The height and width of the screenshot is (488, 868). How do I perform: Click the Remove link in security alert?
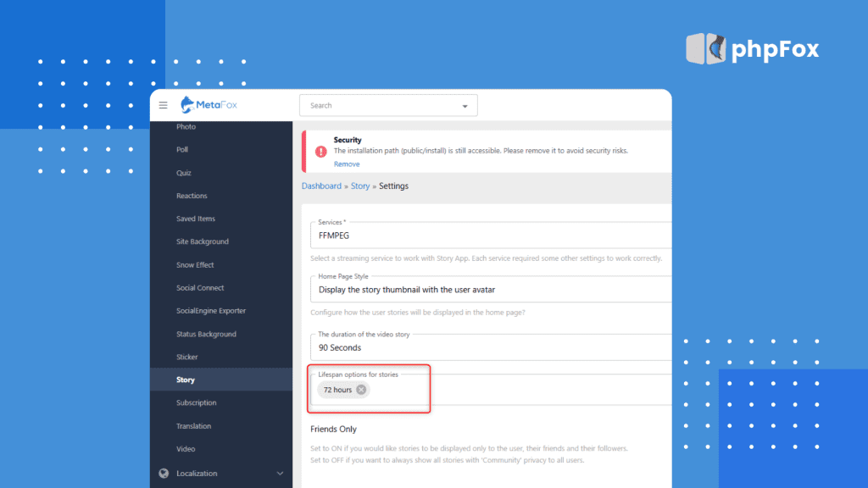pos(346,164)
